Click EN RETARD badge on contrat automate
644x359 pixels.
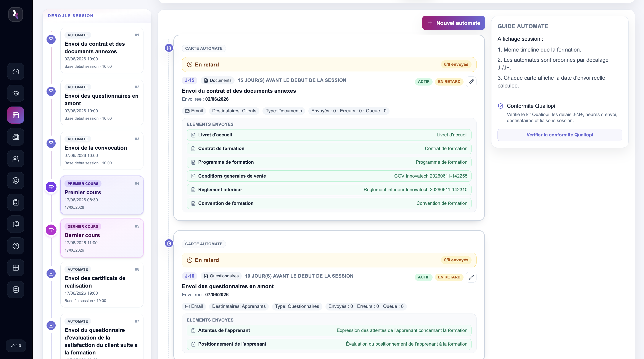449,82
